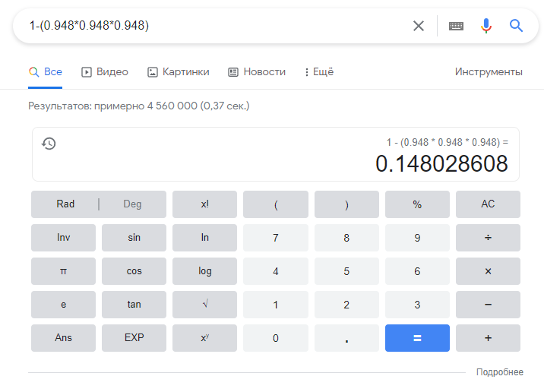The height and width of the screenshot is (392, 544).
Task: Open the Видео tab
Action: (104, 72)
